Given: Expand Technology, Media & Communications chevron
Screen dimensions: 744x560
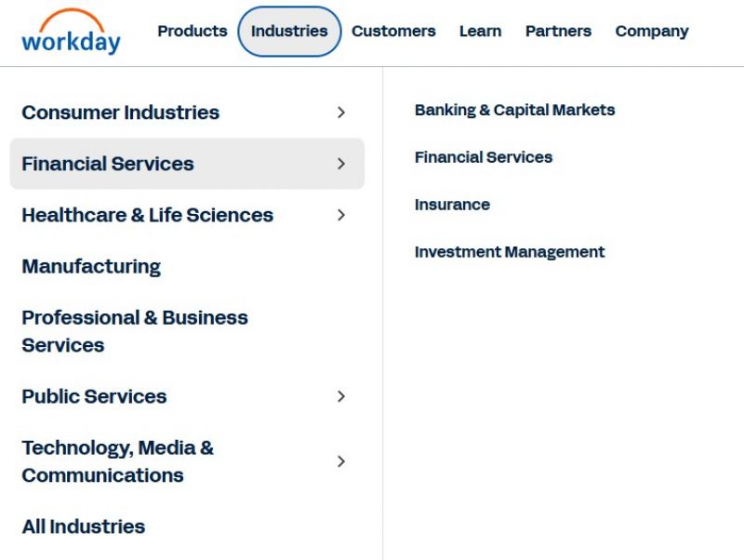Looking at the screenshot, I should [x=340, y=461].
